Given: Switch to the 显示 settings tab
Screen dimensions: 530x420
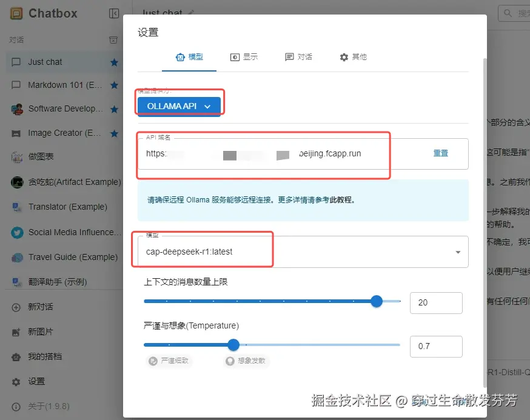Looking at the screenshot, I should [244, 57].
